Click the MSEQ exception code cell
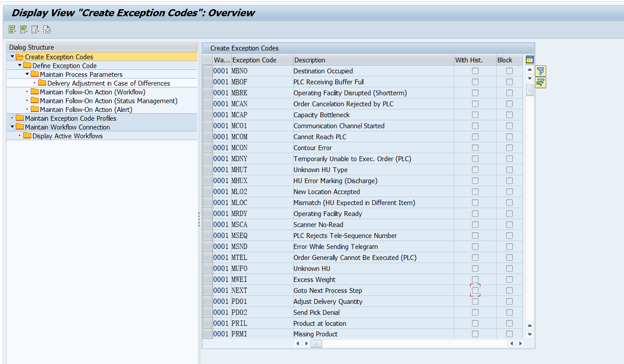The height and width of the screenshot is (364, 624). (262, 236)
